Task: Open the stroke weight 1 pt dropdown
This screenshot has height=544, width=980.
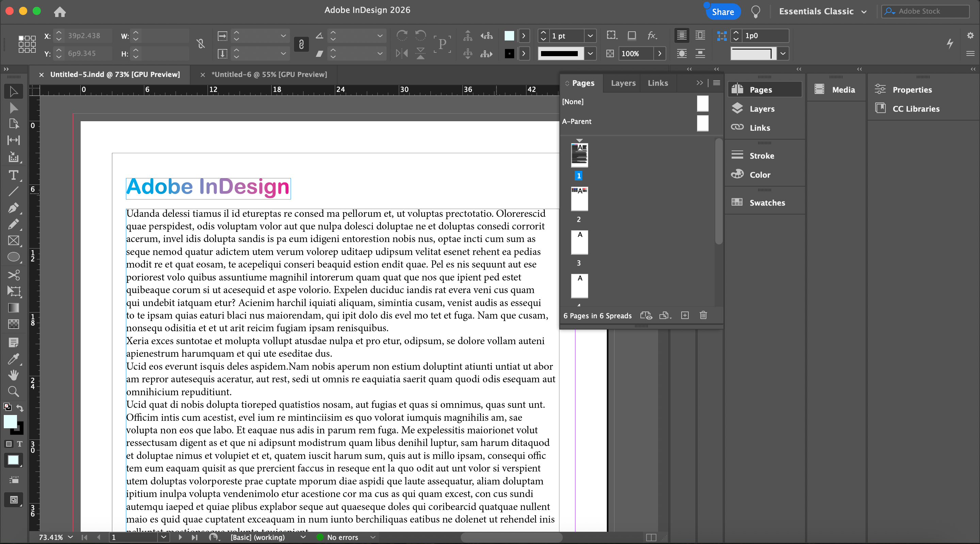Action: point(590,36)
